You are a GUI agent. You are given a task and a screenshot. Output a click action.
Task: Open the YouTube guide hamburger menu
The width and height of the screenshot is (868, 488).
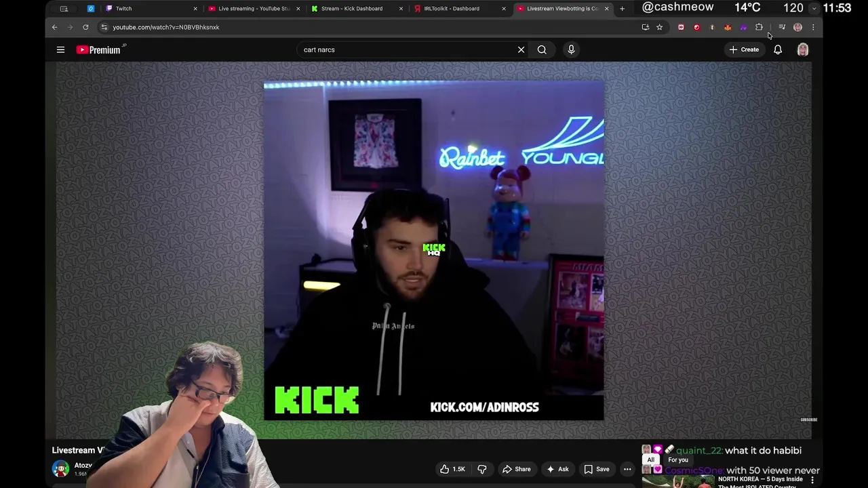60,49
